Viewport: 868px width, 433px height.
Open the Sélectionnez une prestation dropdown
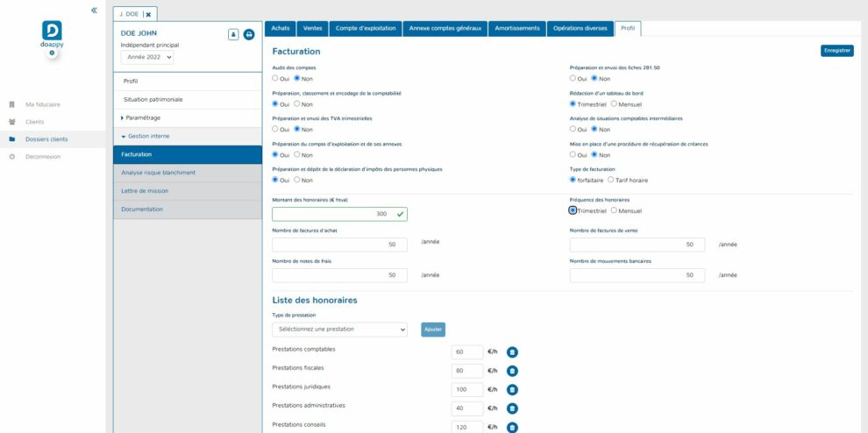tap(340, 330)
